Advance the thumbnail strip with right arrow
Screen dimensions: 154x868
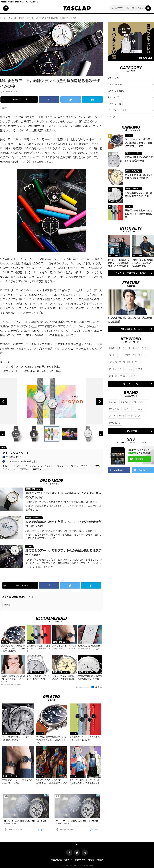click(101, 434)
